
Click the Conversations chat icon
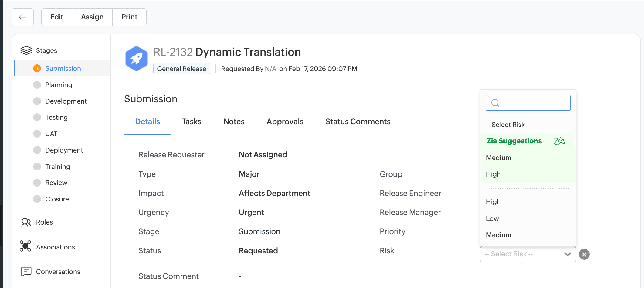26,271
